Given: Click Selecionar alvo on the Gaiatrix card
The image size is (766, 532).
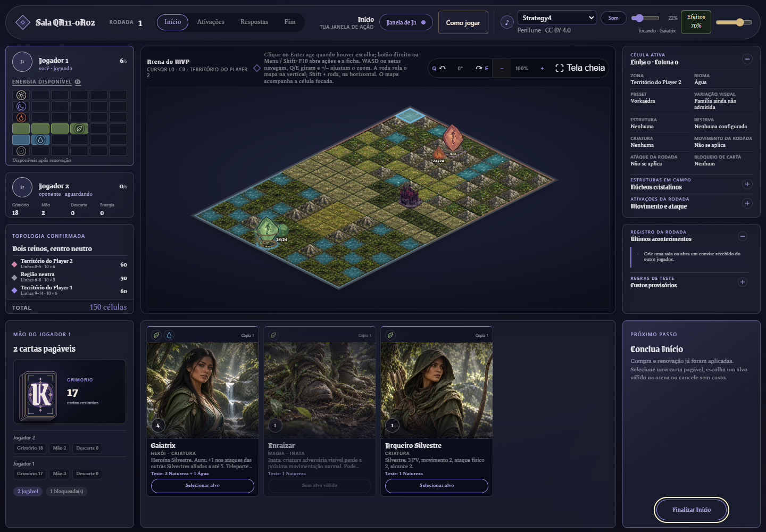Looking at the screenshot, I should 203,486.
